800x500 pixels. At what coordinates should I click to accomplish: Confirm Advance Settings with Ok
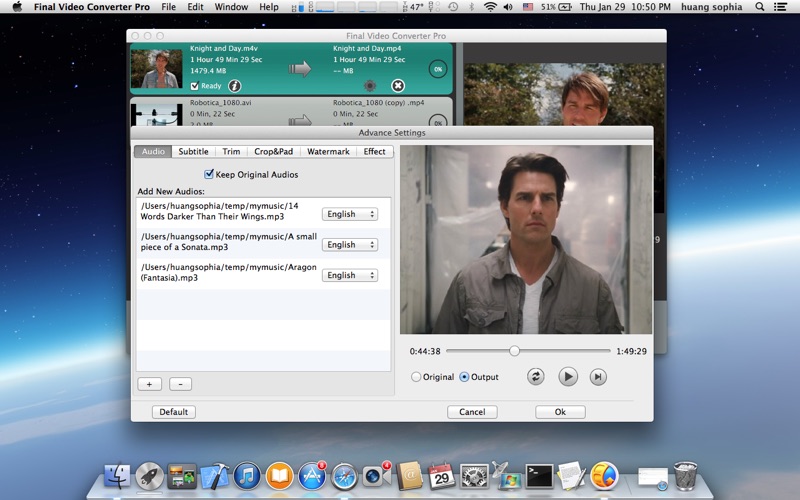[560, 412]
